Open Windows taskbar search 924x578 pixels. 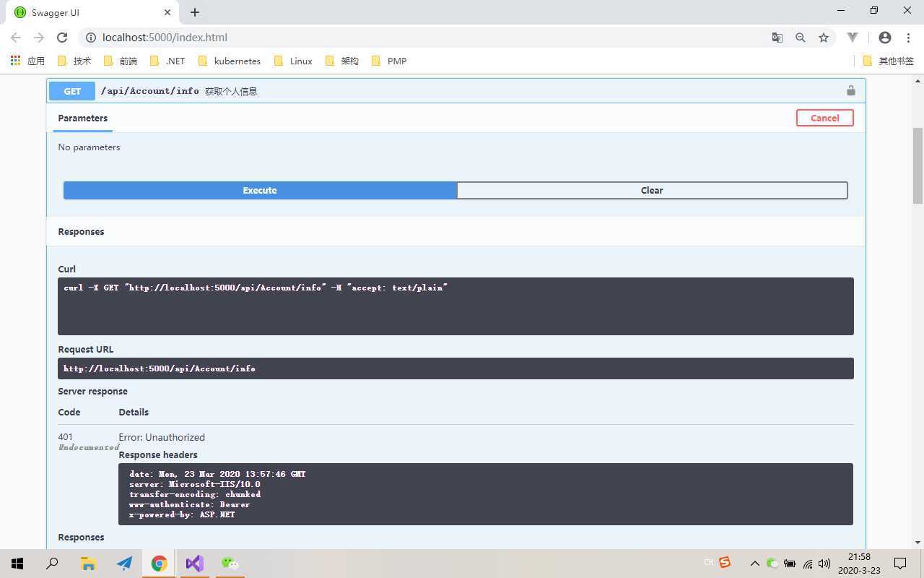[x=52, y=564]
